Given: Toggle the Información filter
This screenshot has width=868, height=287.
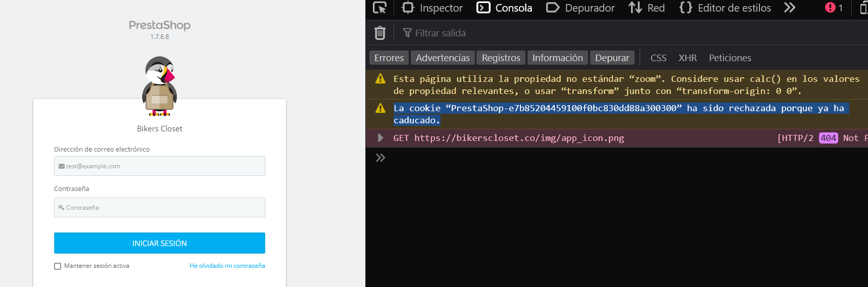Looking at the screenshot, I should click(557, 58).
